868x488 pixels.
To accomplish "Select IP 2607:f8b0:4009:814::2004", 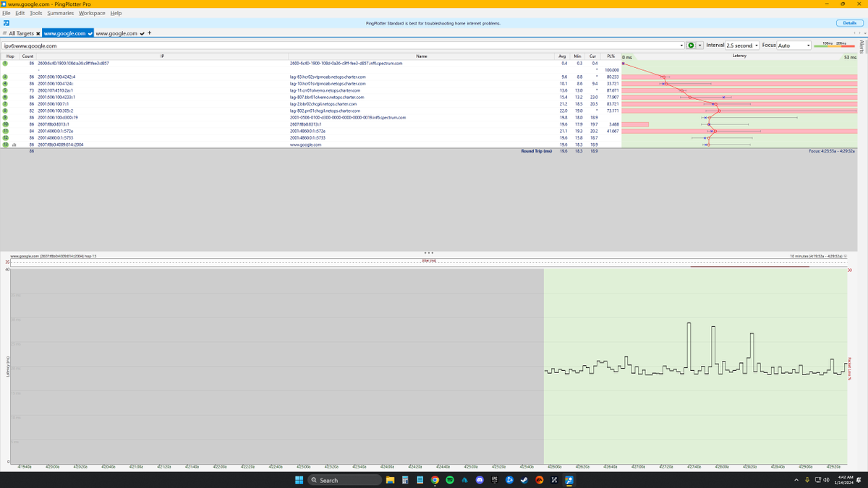I will pos(61,145).
